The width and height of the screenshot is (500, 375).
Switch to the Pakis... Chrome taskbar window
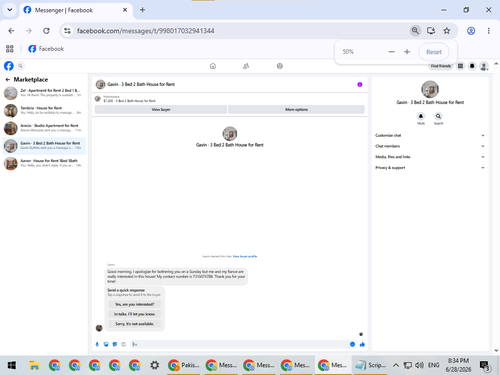[x=184, y=365]
